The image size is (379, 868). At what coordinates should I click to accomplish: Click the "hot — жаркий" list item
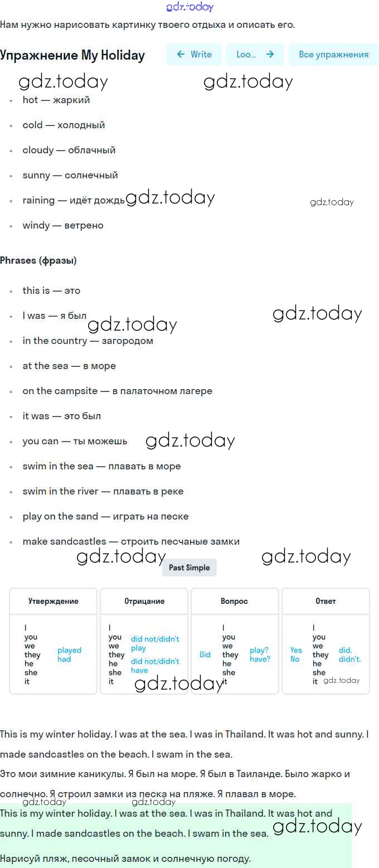[56, 100]
